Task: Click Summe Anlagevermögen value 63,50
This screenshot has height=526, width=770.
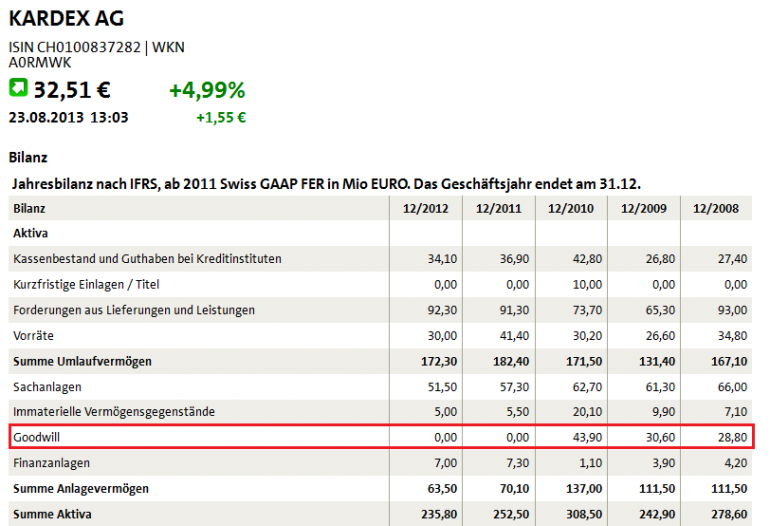Action: 442,489
